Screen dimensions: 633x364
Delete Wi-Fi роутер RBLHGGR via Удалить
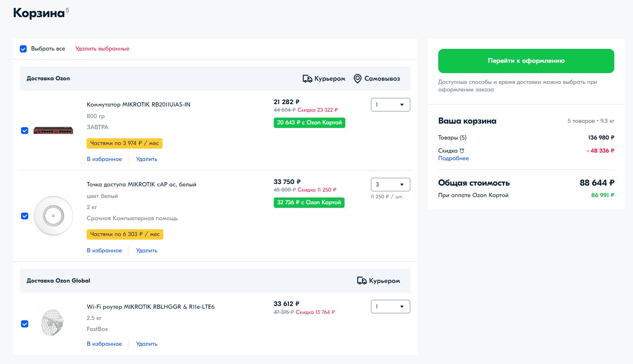147,344
